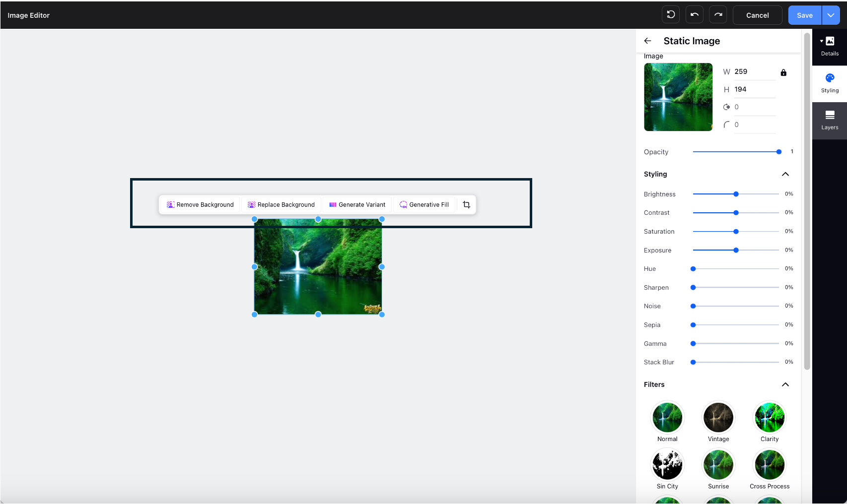Edit the height value 194
Screen dimensions: 847x504
755,89
